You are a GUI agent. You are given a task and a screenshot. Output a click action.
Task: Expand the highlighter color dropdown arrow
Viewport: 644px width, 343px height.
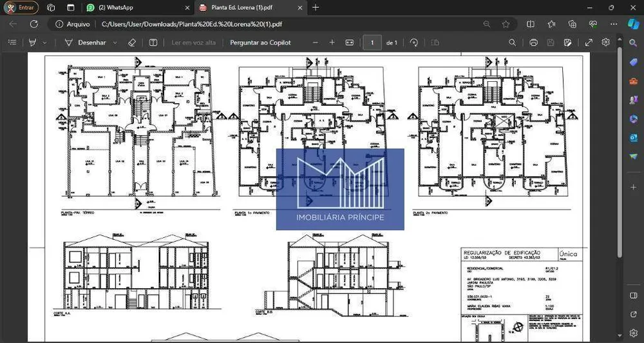click(x=44, y=43)
